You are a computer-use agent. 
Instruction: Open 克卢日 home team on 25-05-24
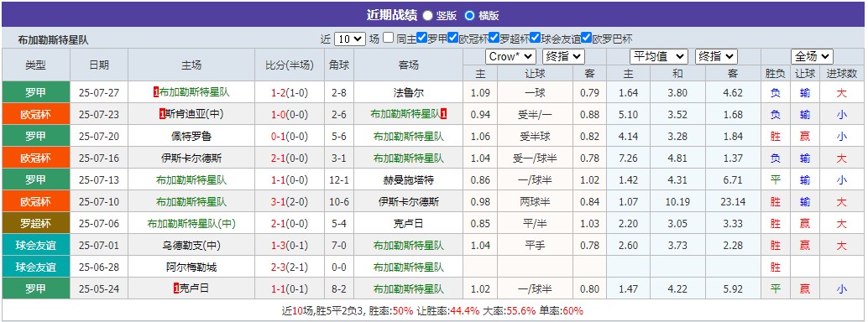(x=194, y=288)
